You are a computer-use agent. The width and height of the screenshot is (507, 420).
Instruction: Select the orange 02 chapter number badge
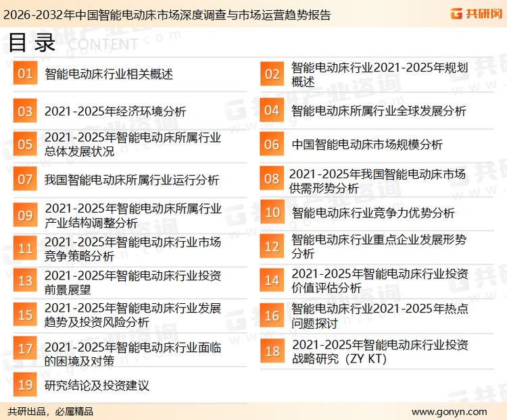coord(272,74)
